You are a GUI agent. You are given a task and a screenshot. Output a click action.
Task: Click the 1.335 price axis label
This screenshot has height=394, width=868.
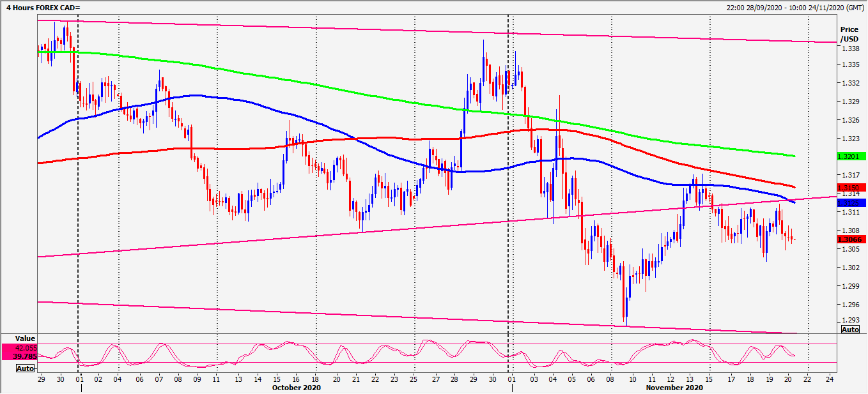850,65
